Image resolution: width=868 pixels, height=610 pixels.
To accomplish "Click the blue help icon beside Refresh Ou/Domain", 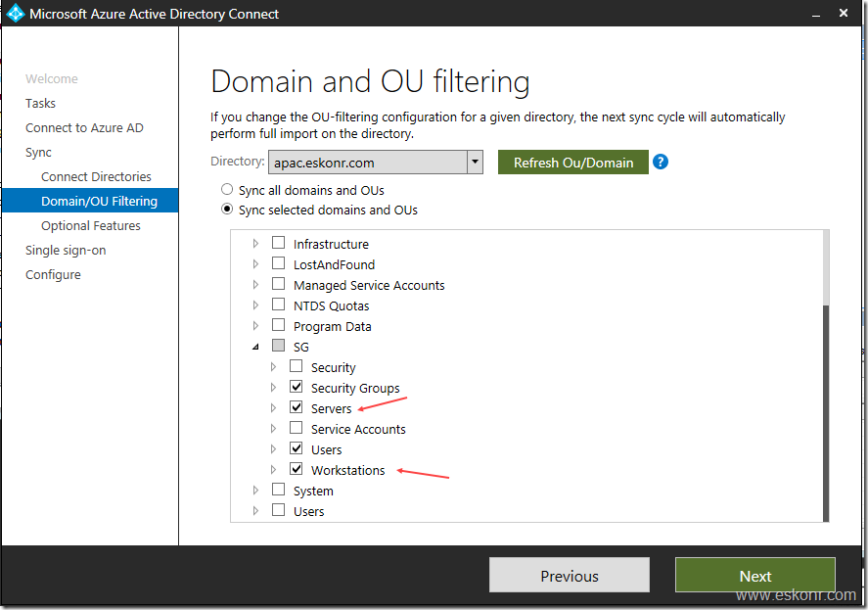I will pos(661,162).
